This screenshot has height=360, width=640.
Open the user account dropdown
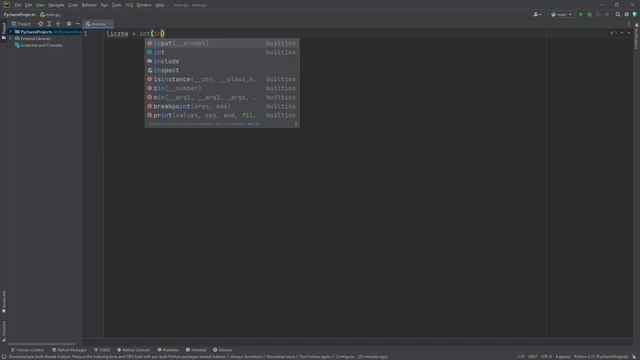[x=538, y=14]
